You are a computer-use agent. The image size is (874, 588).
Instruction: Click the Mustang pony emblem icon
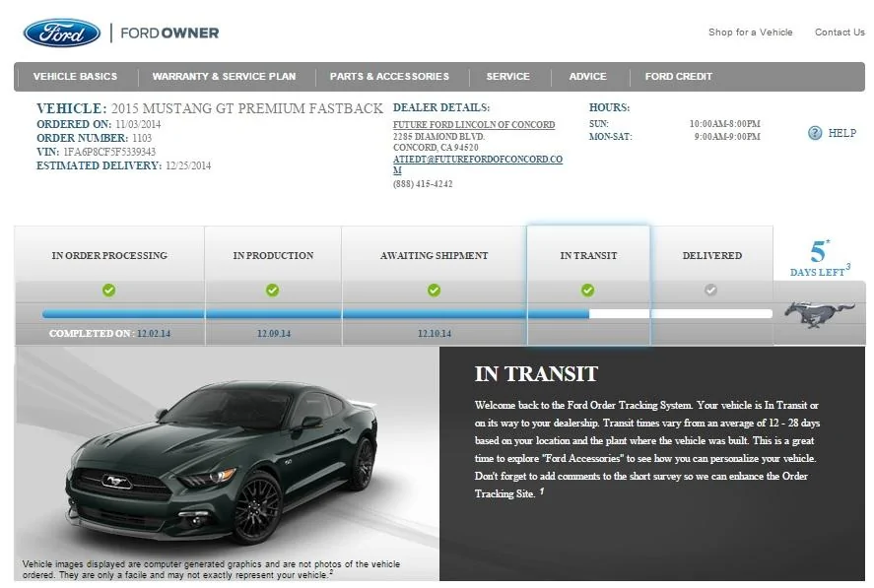820,314
